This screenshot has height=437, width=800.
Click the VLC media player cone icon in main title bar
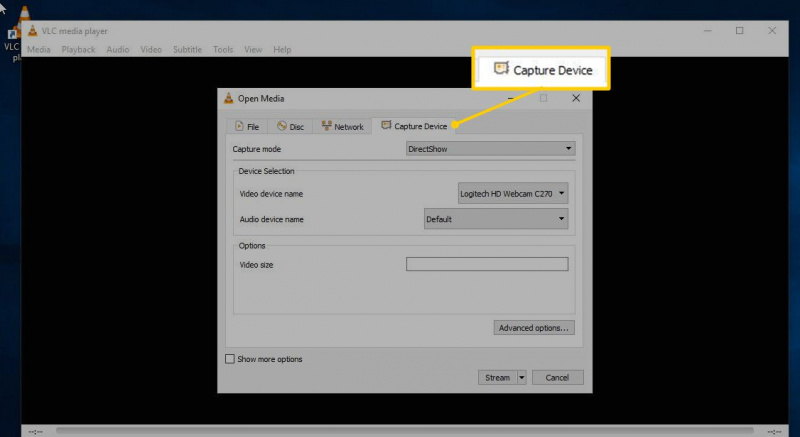coord(33,31)
